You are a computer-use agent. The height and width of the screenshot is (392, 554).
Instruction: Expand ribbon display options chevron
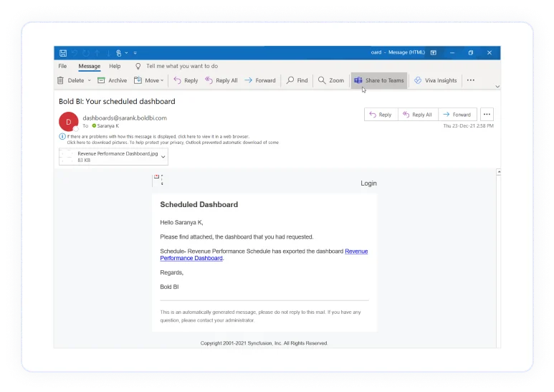pyautogui.click(x=497, y=87)
